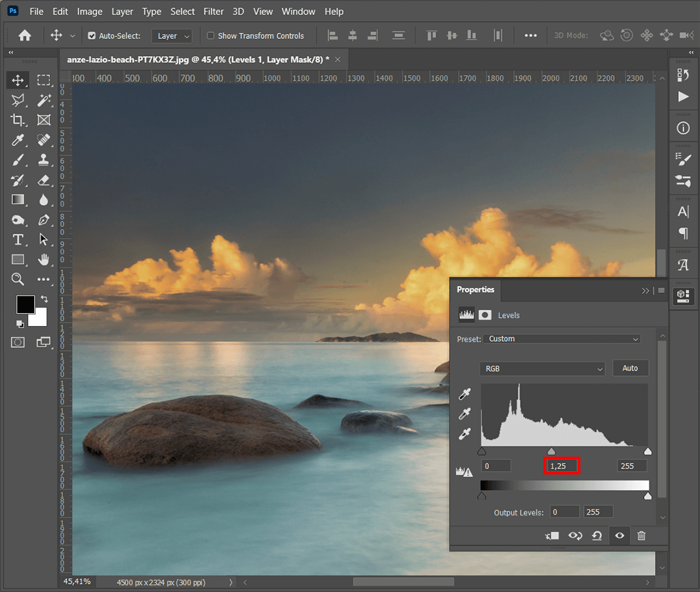This screenshot has width=700, height=592.
Task: Toggle Quick Mask mode
Action: (x=18, y=342)
